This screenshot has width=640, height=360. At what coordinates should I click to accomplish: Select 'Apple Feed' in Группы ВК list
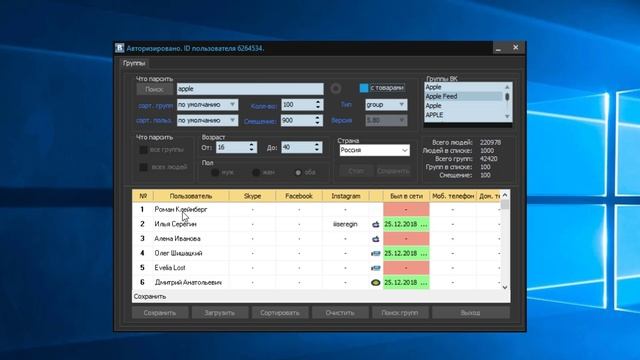click(x=463, y=96)
